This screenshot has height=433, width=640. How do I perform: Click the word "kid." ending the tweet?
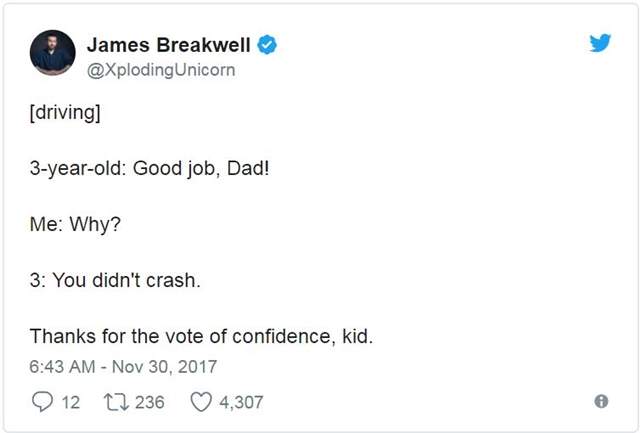[x=356, y=336]
